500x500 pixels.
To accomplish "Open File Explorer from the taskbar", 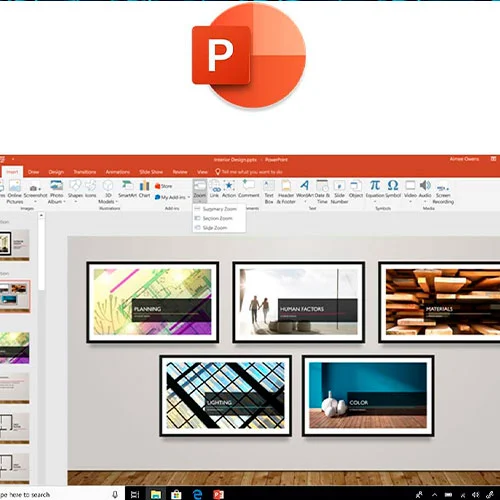I will coord(156,495).
